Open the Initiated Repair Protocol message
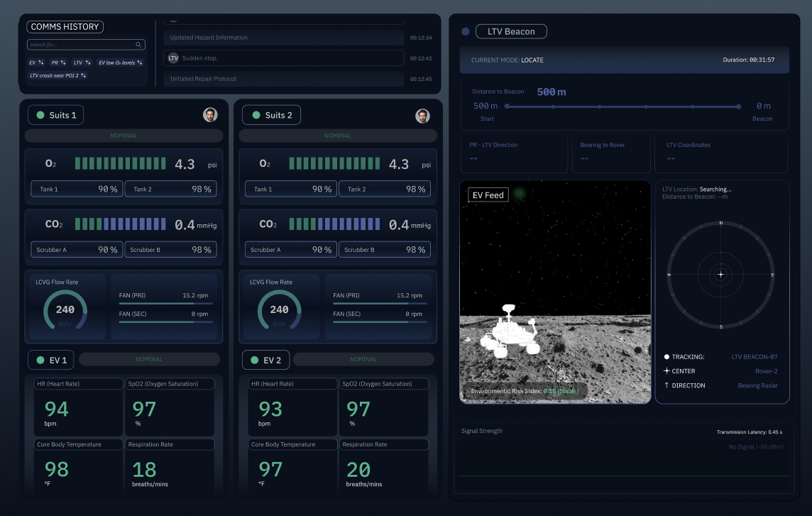This screenshot has width=812, height=516. point(284,79)
